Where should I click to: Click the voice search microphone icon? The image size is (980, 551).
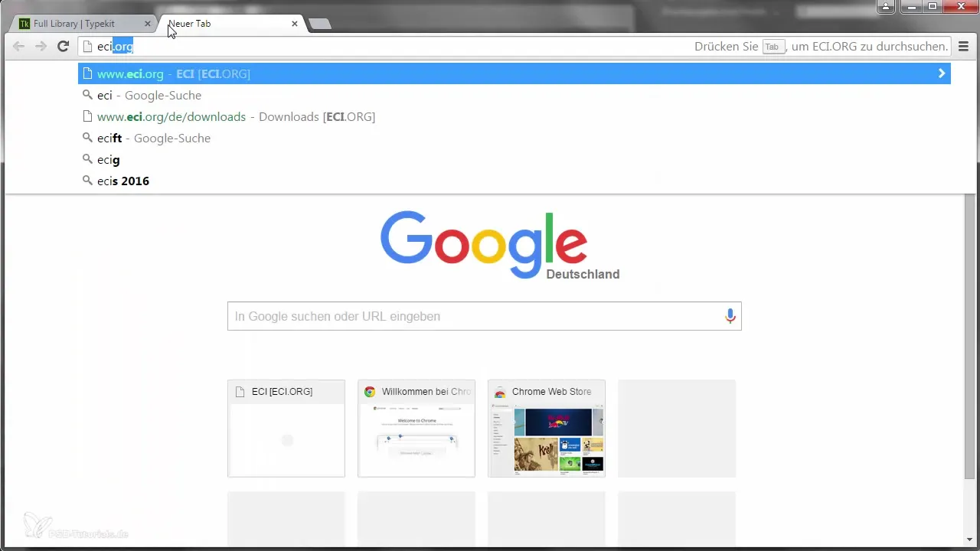coord(730,316)
